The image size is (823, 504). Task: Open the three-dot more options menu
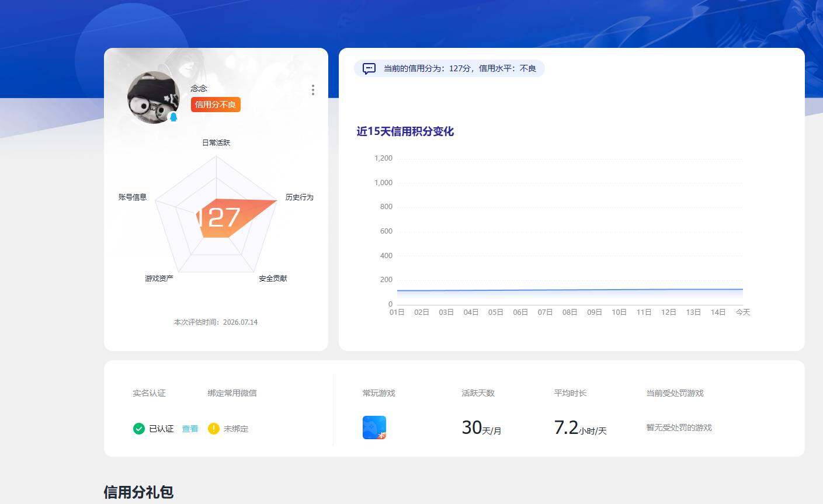coord(313,89)
